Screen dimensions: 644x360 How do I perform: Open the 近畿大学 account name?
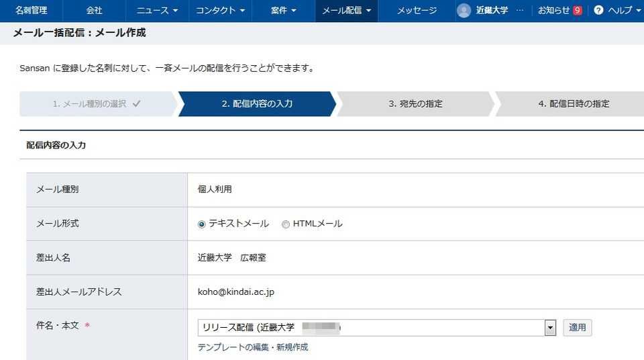[x=492, y=10]
